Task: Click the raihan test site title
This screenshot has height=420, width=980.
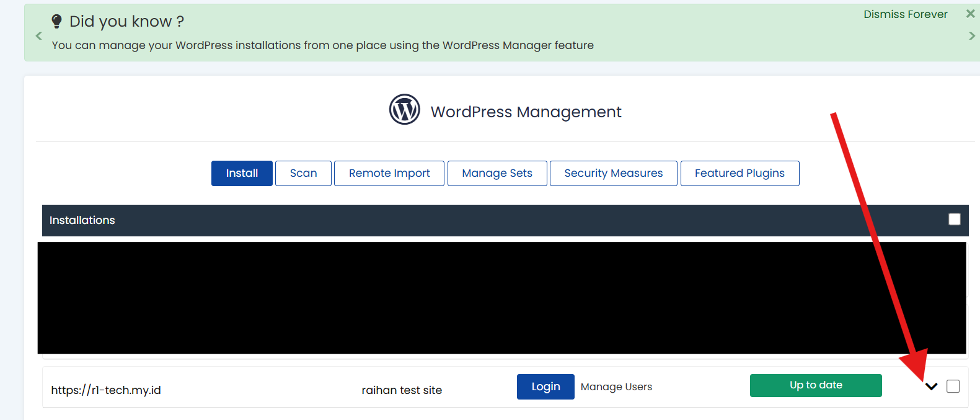Action: pyautogui.click(x=402, y=390)
